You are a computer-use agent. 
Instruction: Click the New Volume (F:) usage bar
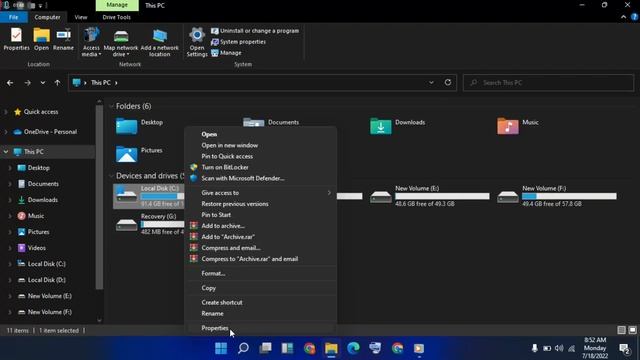(569, 196)
